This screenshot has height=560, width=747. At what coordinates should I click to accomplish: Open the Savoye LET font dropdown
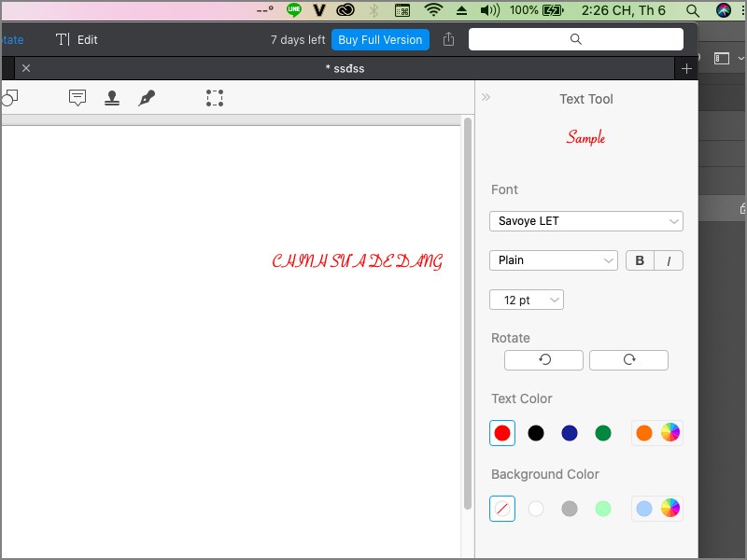point(585,221)
